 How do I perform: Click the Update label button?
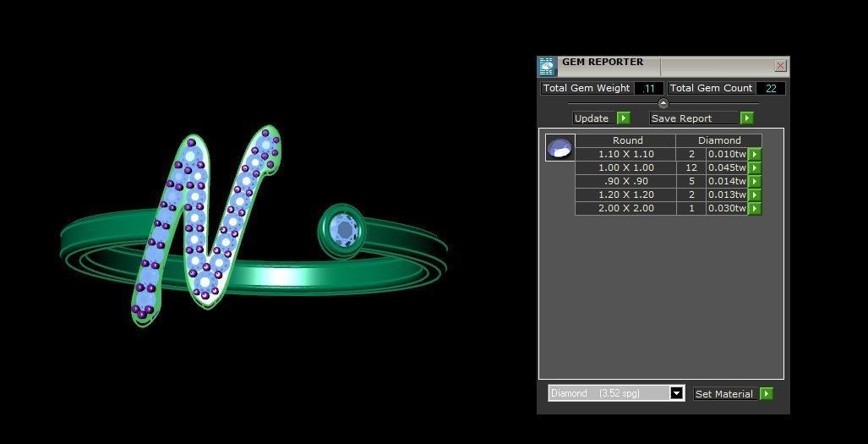(x=592, y=118)
